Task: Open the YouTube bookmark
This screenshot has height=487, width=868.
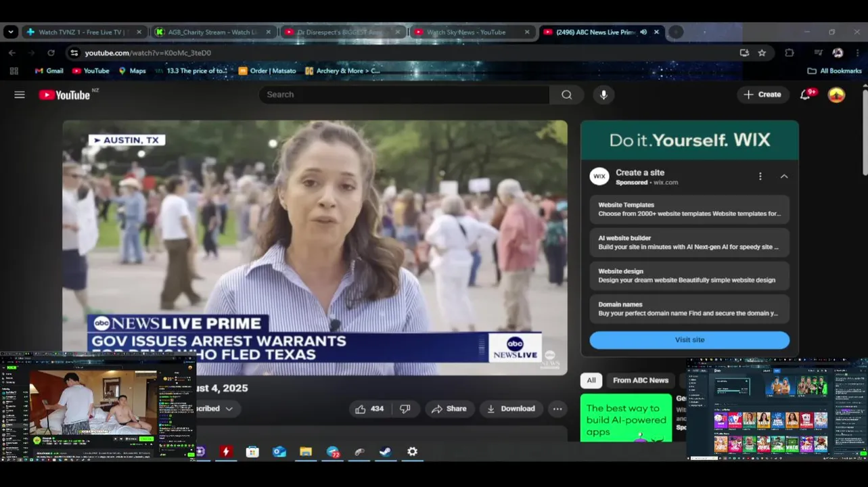Action: pos(91,70)
